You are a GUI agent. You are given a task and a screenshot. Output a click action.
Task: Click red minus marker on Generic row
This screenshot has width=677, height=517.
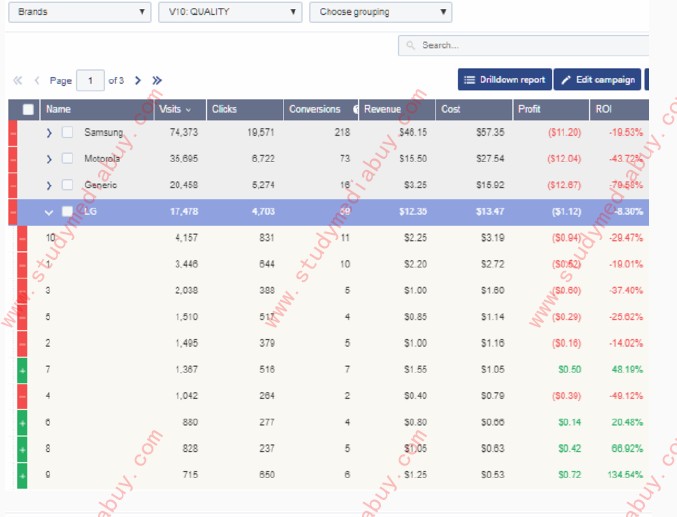(13, 186)
